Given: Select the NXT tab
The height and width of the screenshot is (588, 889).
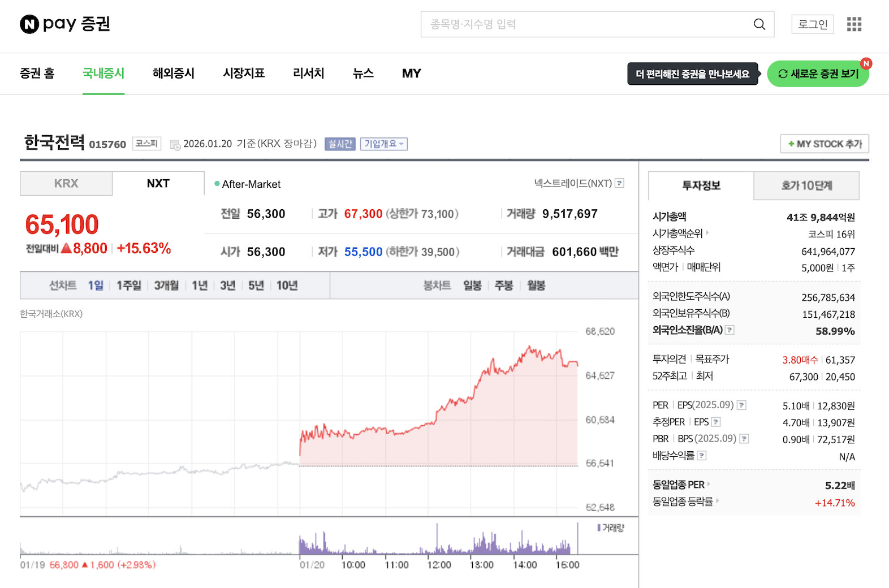Looking at the screenshot, I should coord(158,184).
